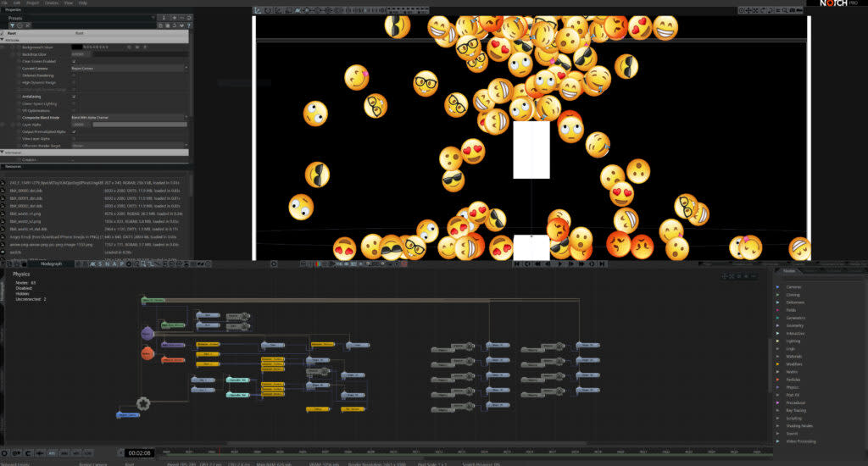This screenshot has height=466, width=868.
Task: Open the Devices menu
Action: pos(52,3)
